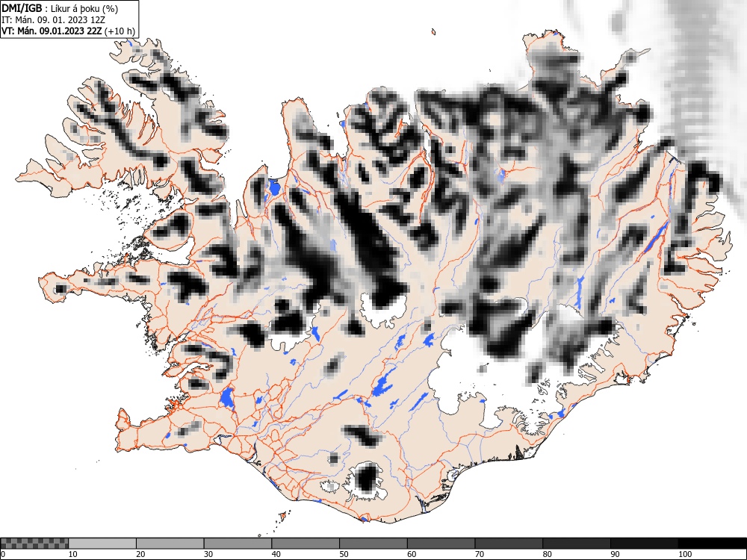Select the legend swatch between 10 and 20
The height and width of the screenshot is (560, 747).
pos(102,544)
